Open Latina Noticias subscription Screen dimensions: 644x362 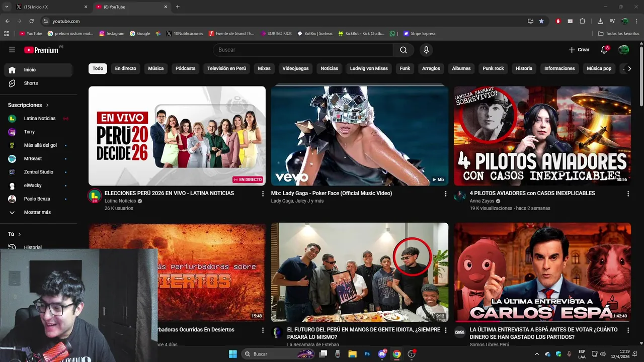39,118
